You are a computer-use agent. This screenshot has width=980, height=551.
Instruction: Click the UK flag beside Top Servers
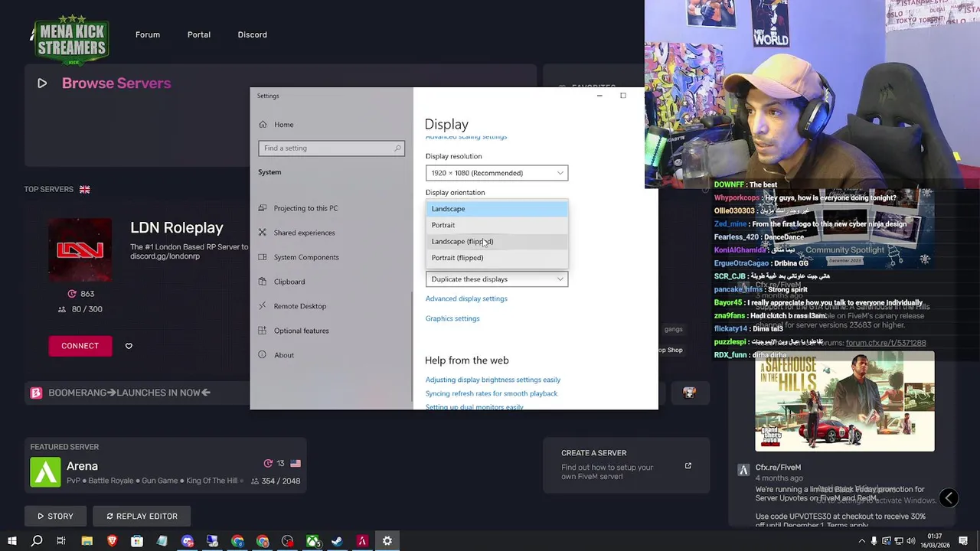pyautogui.click(x=85, y=189)
